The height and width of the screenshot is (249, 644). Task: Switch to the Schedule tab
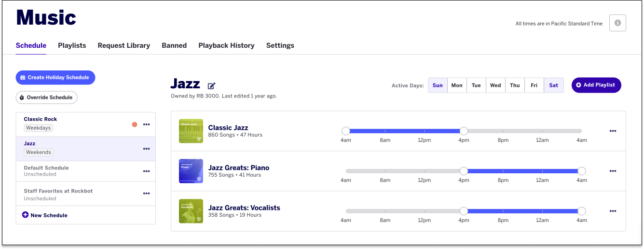[x=31, y=45]
